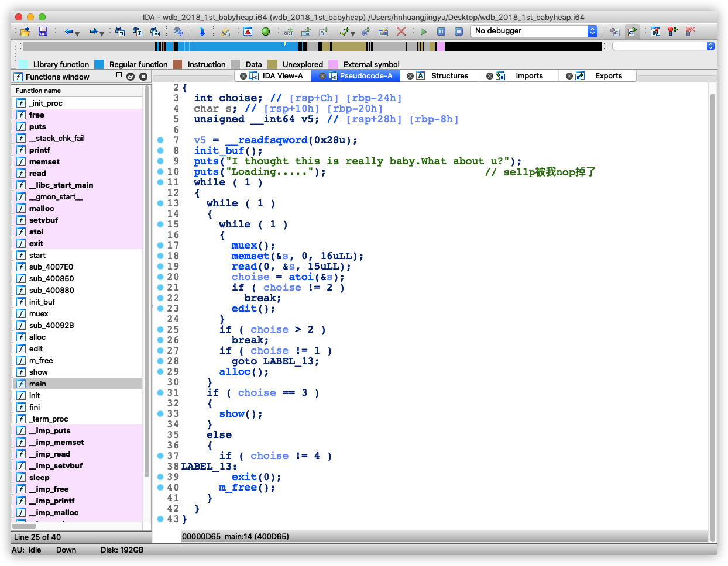The image size is (728, 566).
Task: Start process with green play icon
Action: [424, 32]
